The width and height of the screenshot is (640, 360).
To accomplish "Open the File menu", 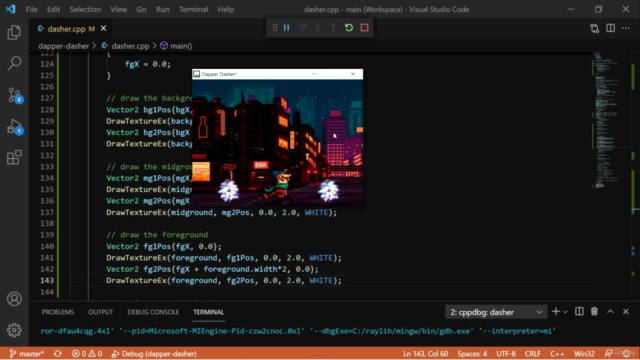I will (31, 9).
